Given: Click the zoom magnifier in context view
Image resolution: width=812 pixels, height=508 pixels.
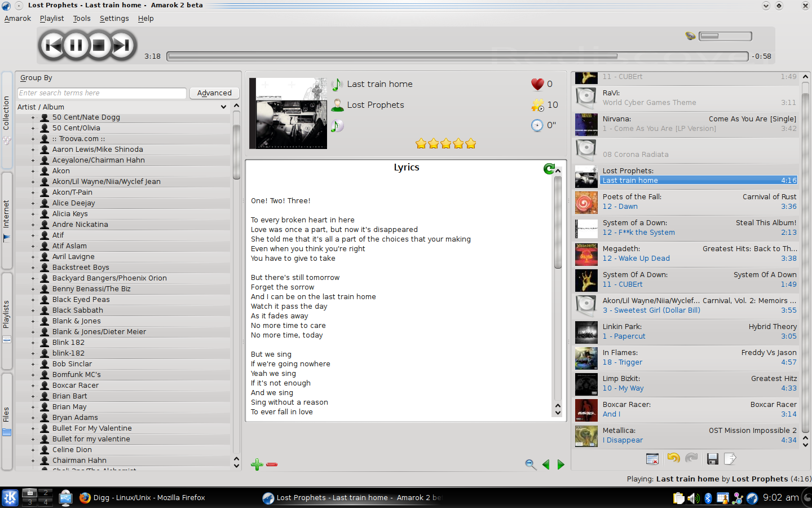Looking at the screenshot, I should coord(530,465).
